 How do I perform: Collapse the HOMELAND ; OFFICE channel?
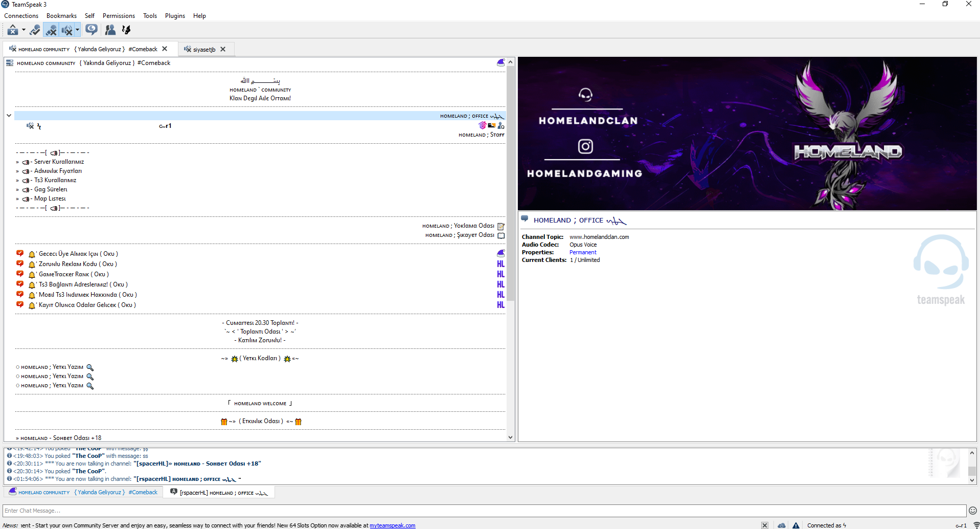point(9,116)
